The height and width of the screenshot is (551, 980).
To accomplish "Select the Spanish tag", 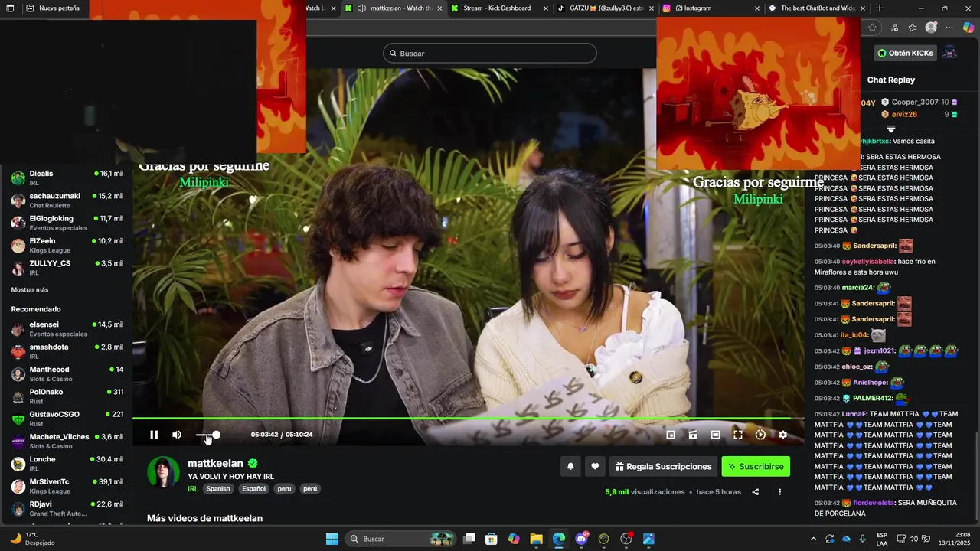I will tap(217, 488).
